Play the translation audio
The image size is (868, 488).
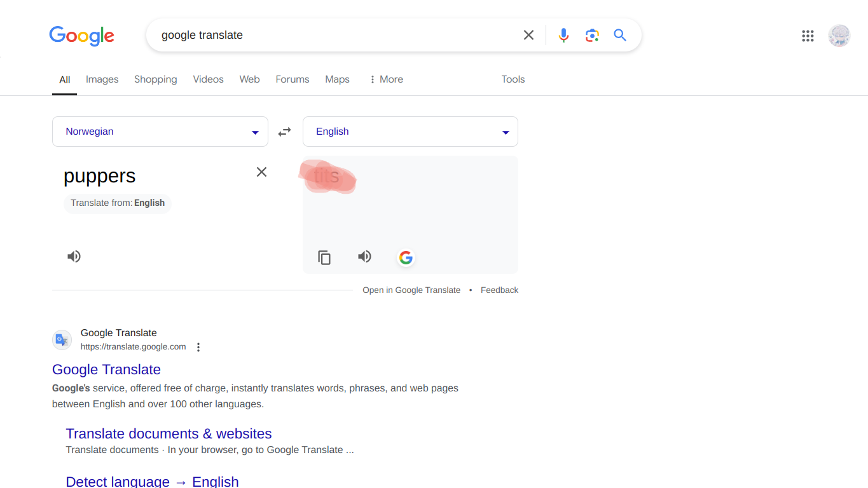pos(364,257)
